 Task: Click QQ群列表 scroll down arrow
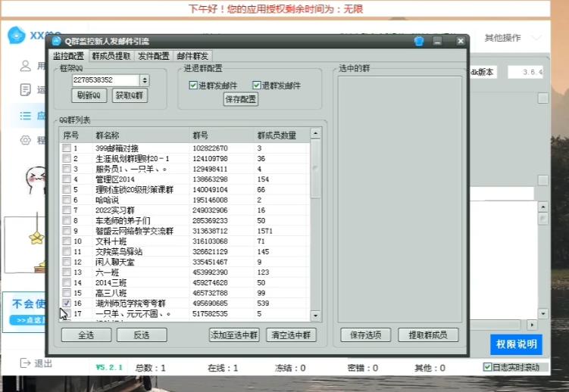click(315, 316)
